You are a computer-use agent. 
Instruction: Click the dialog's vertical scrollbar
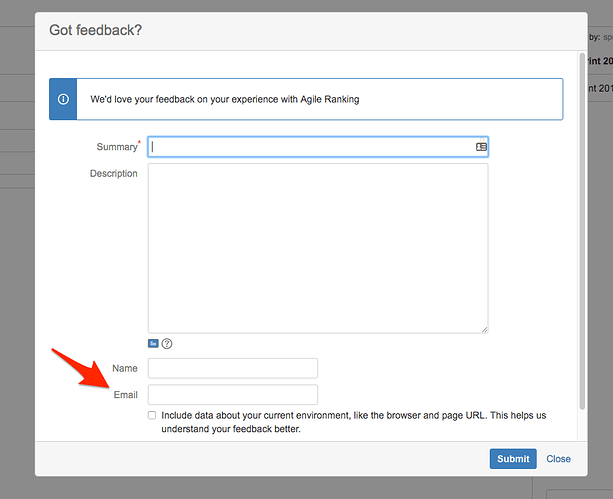pyautogui.click(x=582, y=220)
